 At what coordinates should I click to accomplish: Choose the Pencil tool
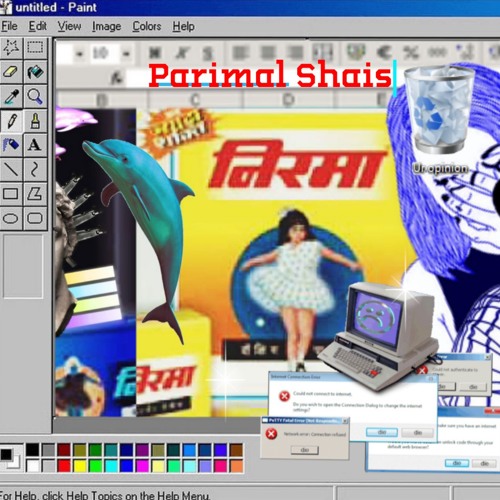point(11,120)
